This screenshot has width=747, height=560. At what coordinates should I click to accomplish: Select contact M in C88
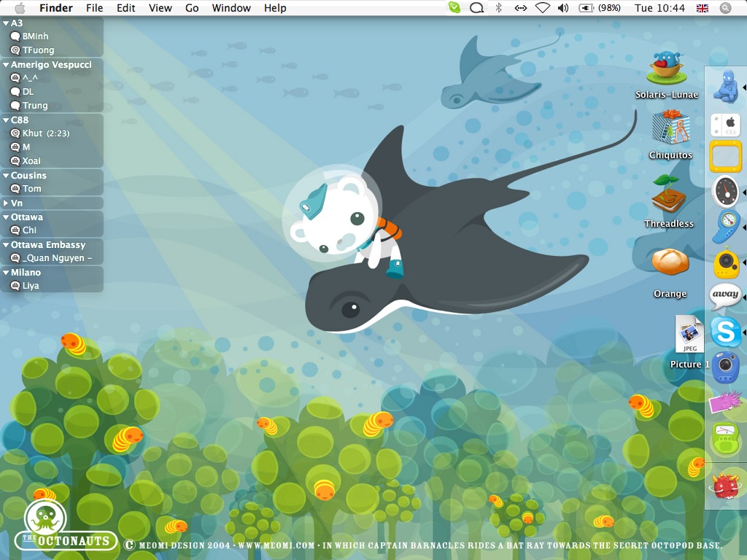pos(52,147)
